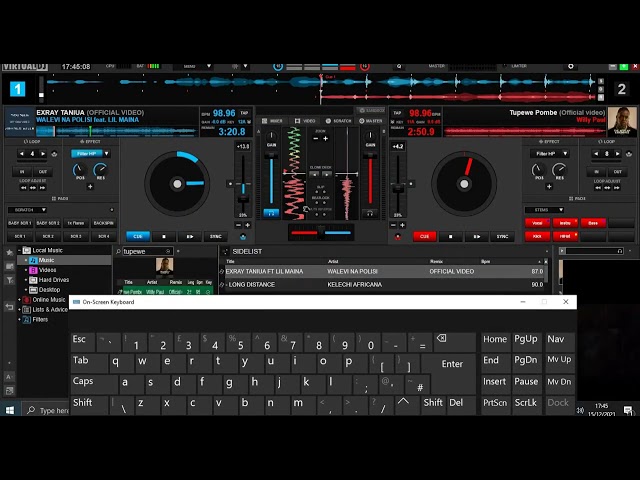640x480 pixels.
Task: Switch to the VIDEO tab
Action: 305,121
